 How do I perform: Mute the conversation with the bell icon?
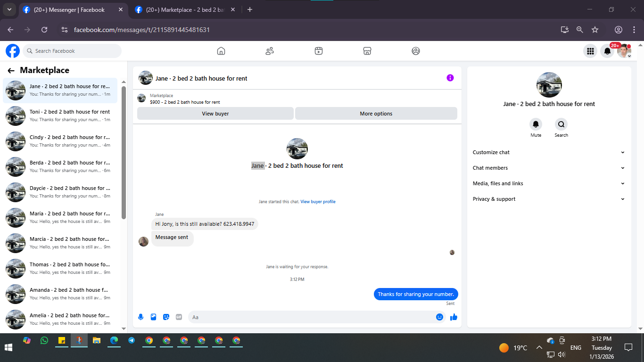pyautogui.click(x=536, y=124)
